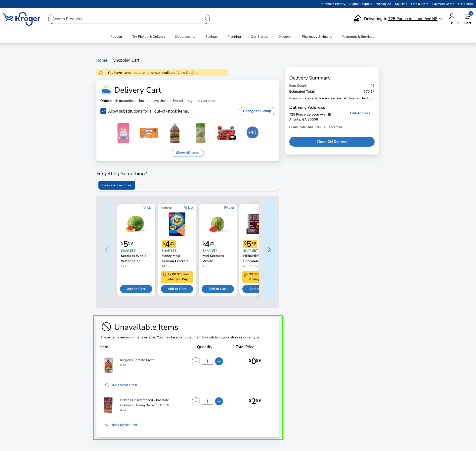This screenshot has height=451, width=476.
Task: Open Find a Store link
Action: (x=420, y=4)
